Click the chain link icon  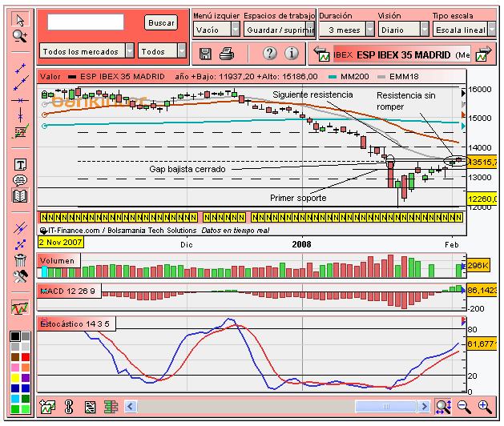tap(69, 407)
